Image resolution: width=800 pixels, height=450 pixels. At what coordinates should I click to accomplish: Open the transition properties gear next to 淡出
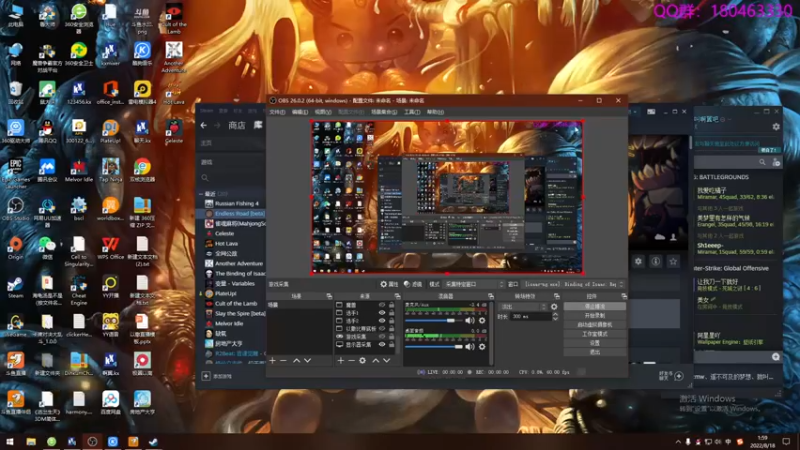[554, 307]
